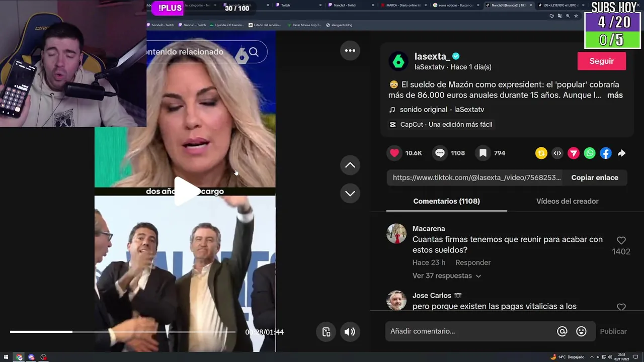Open Macarena's profile picture

click(396, 234)
